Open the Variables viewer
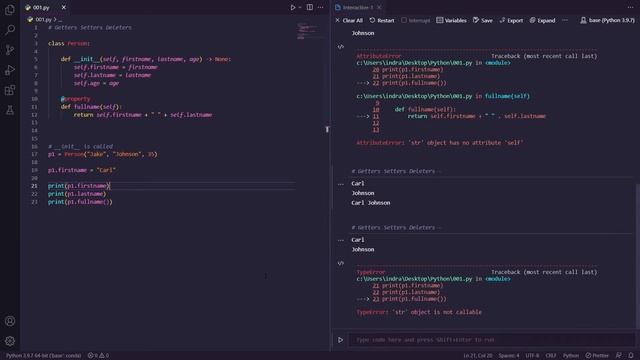640x360 pixels. (x=451, y=20)
